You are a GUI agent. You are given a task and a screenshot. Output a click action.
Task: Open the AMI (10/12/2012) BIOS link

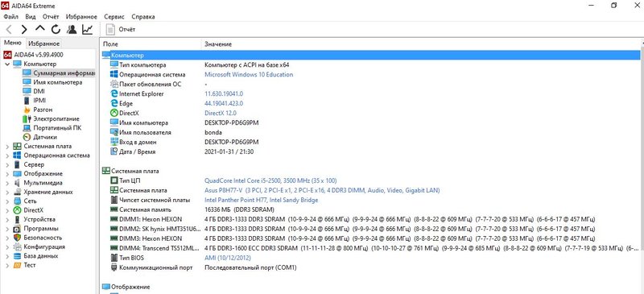(x=228, y=258)
